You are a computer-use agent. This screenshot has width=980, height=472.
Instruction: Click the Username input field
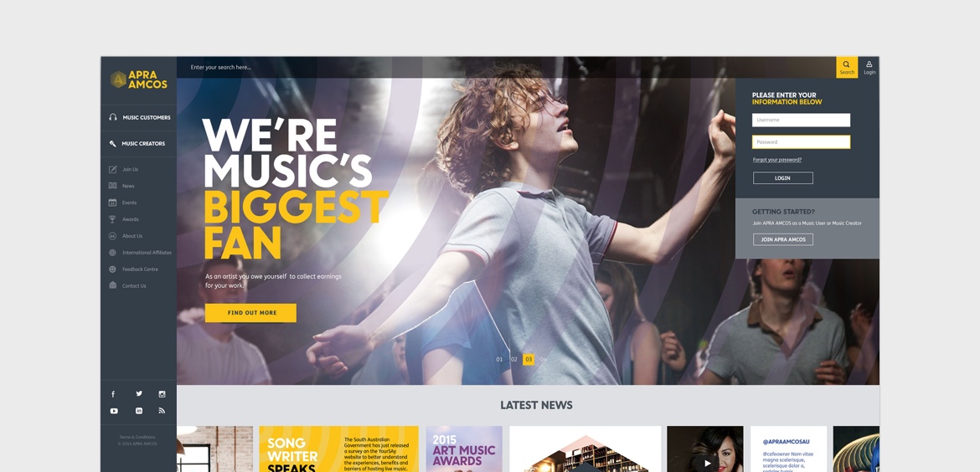click(x=802, y=120)
